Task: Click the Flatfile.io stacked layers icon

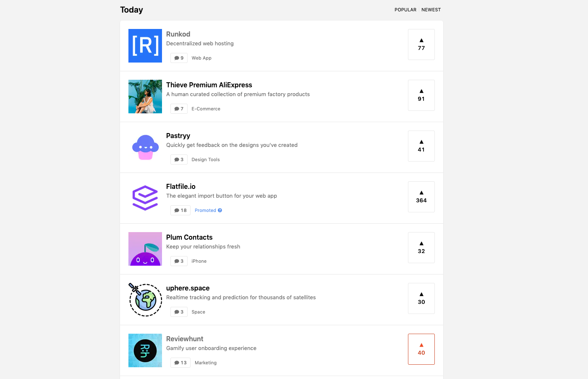Action: [145, 198]
